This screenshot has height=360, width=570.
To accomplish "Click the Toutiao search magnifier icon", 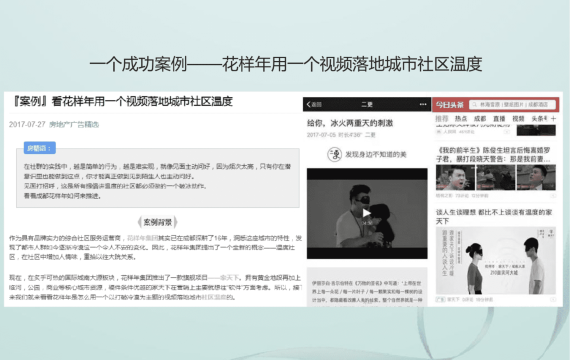I will click(474, 105).
